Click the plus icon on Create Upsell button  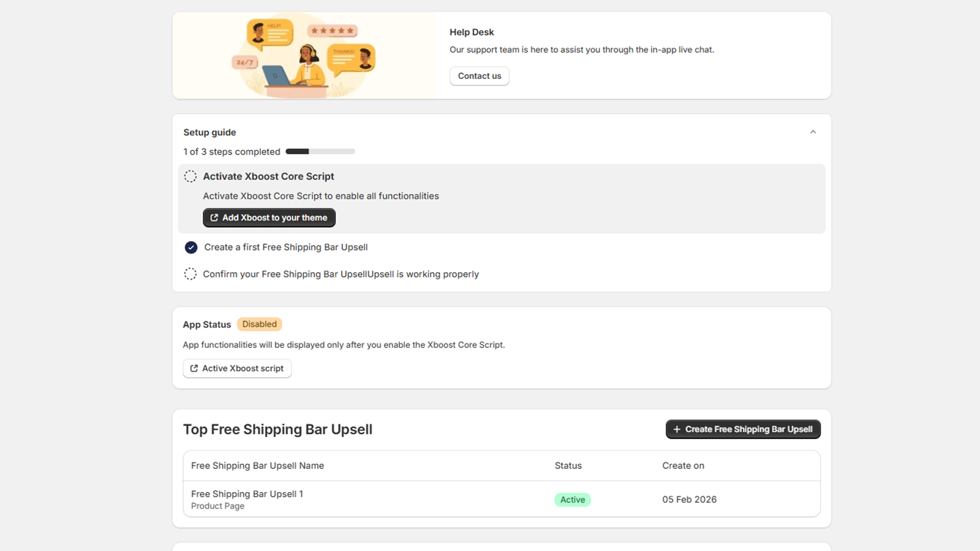(677, 429)
